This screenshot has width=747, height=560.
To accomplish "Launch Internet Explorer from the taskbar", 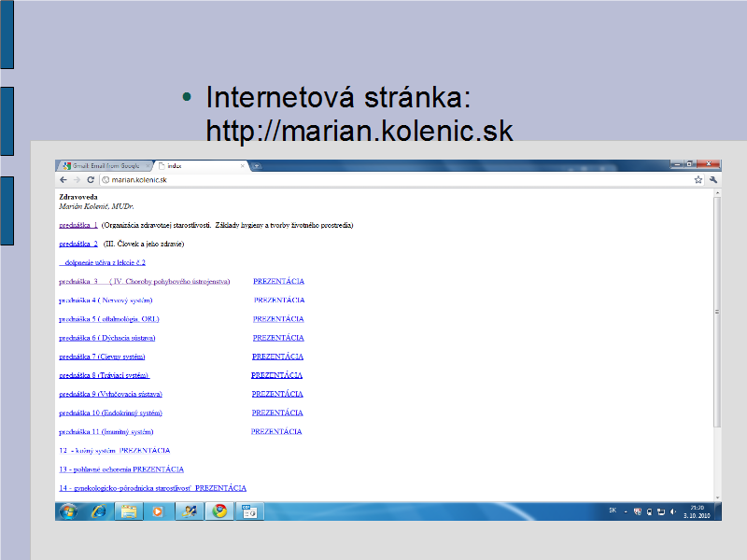I will [98, 511].
